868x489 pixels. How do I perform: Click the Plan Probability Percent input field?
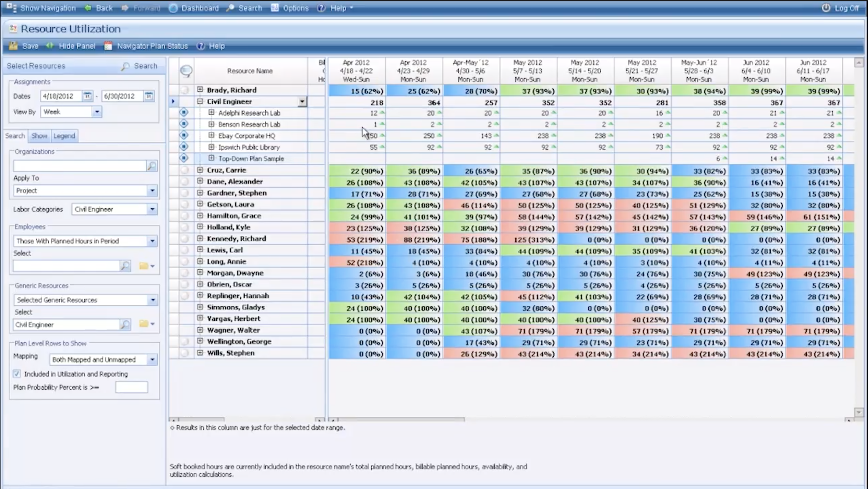[x=131, y=387]
